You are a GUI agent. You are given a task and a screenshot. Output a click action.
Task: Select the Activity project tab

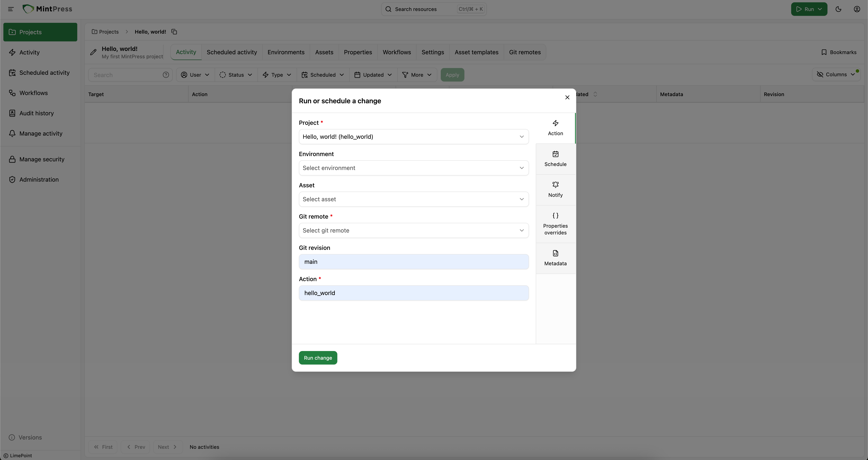click(186, 52)
